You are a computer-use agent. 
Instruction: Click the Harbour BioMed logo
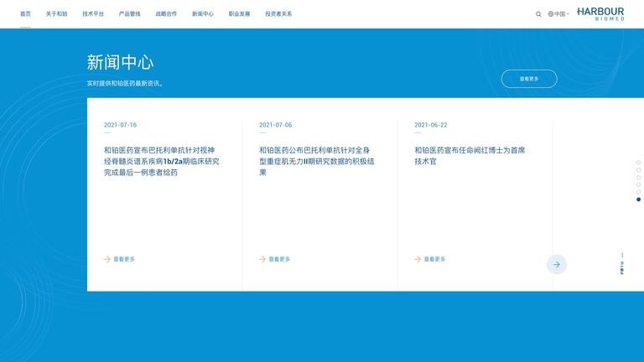click(x=600, y=14)
